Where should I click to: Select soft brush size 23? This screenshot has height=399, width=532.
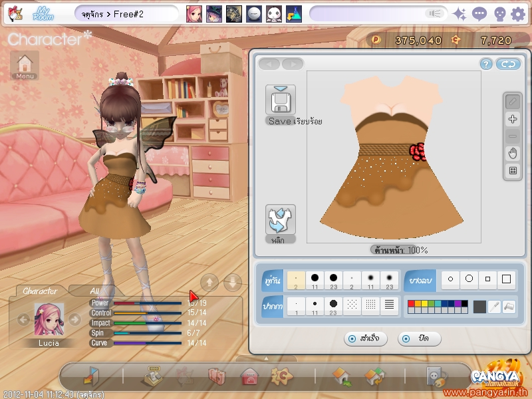389,280
